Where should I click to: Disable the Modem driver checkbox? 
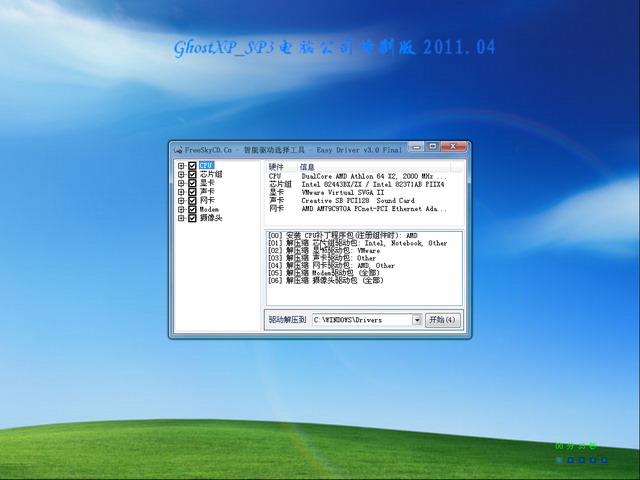[x=192, y=209]
